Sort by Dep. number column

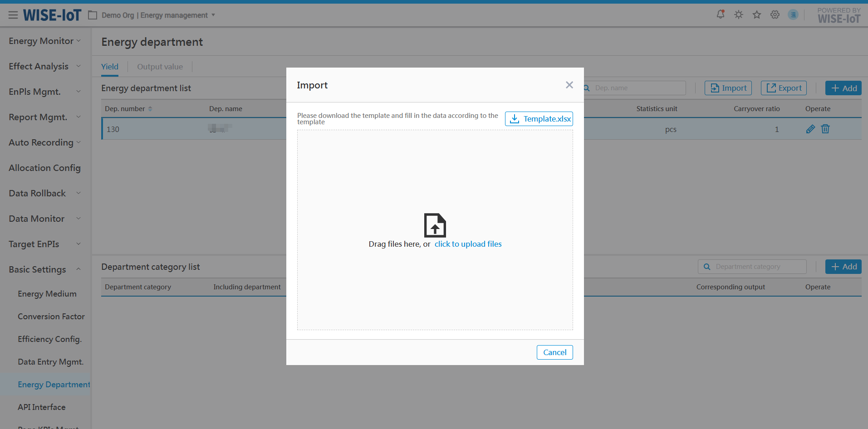point(150,109)
